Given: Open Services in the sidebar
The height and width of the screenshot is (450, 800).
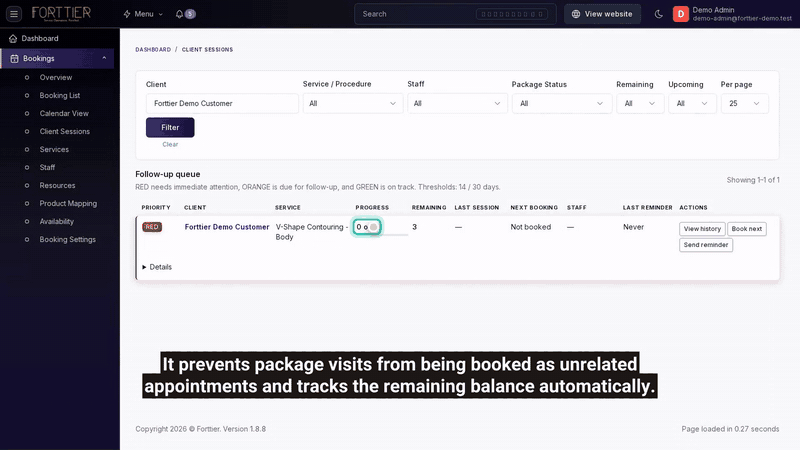Looking at the screenshot, I should [x=54, y=149].
